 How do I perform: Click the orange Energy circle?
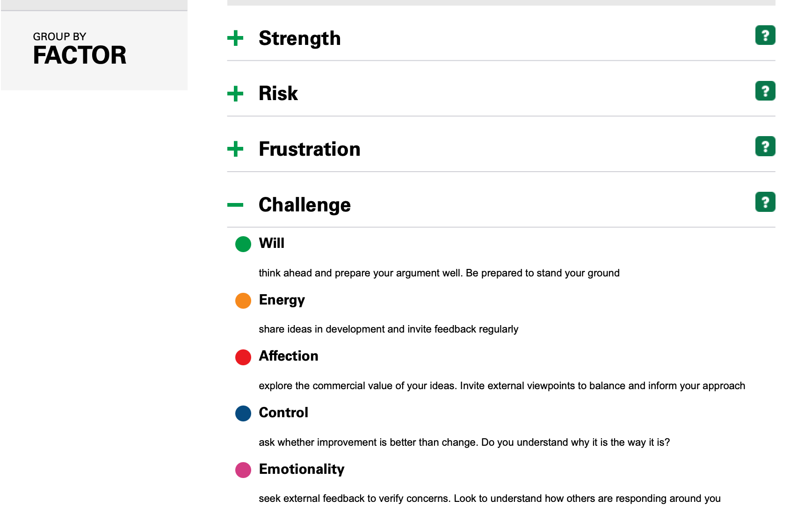point(243,301)
